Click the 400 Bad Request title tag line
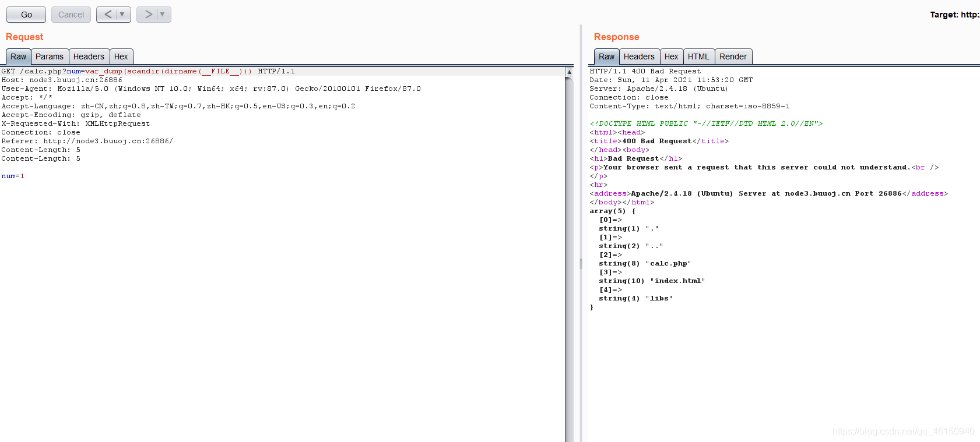 coord(659,141)
